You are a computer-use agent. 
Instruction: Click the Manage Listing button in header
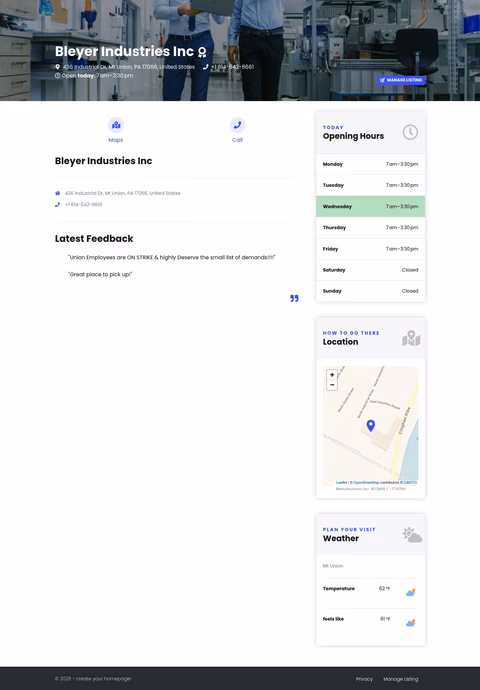[x=402, y=80]
